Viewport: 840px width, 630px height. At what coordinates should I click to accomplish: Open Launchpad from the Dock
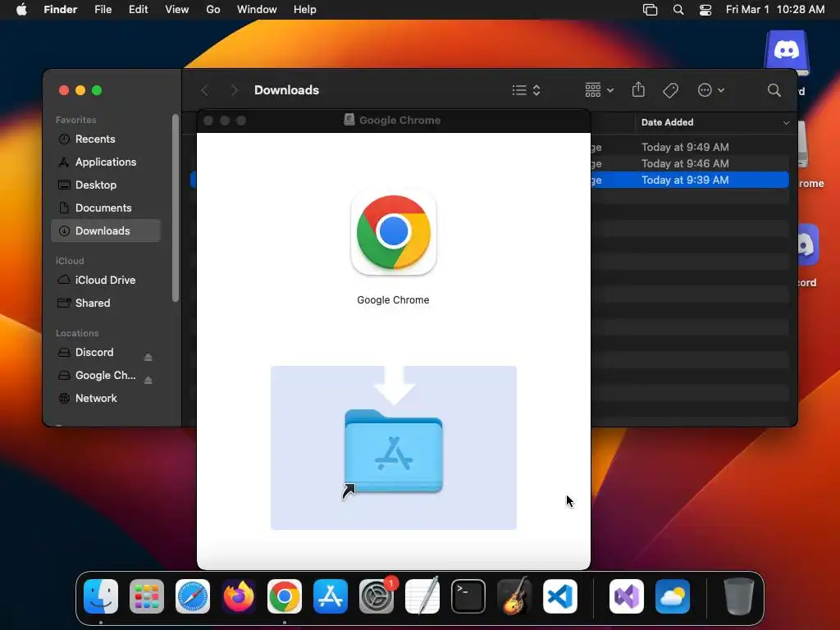point(147,596)
